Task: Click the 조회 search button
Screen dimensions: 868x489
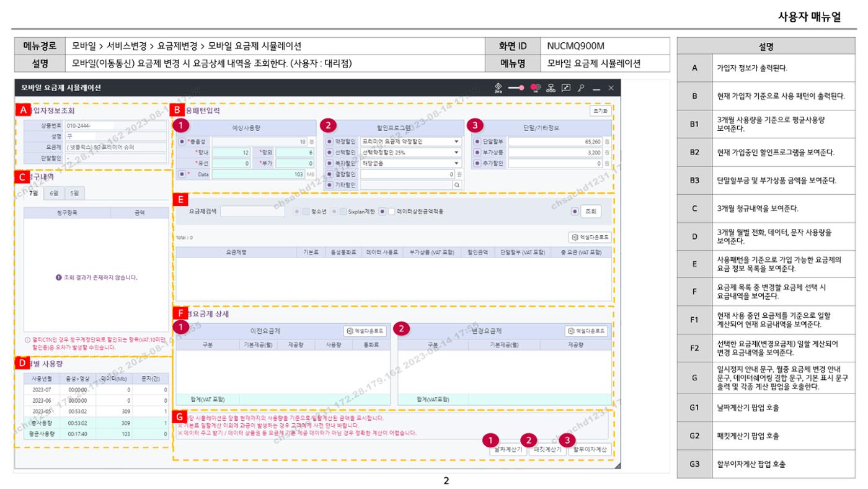Action: (x=591, y=212)
